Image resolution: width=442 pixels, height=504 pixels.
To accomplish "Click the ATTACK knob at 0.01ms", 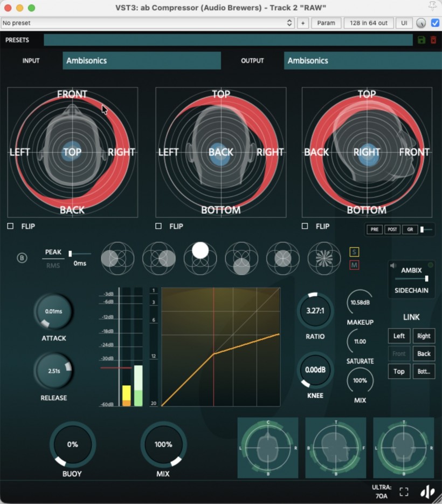I will (x=53, y=311).
